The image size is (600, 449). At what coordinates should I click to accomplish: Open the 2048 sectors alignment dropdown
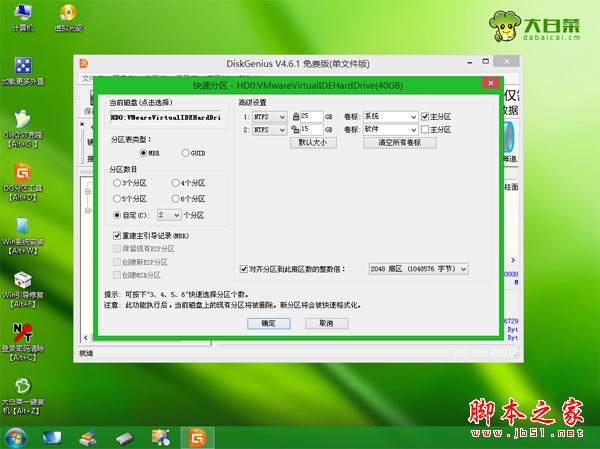[418, 269]
